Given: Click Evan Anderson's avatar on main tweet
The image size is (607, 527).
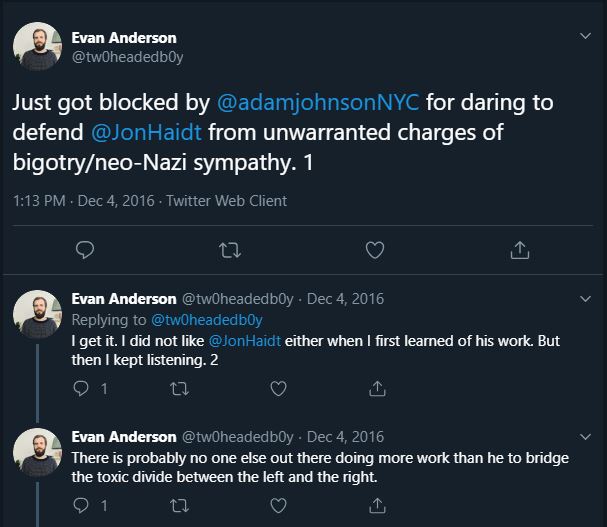Looking at the screenshot, I should 38,47.
